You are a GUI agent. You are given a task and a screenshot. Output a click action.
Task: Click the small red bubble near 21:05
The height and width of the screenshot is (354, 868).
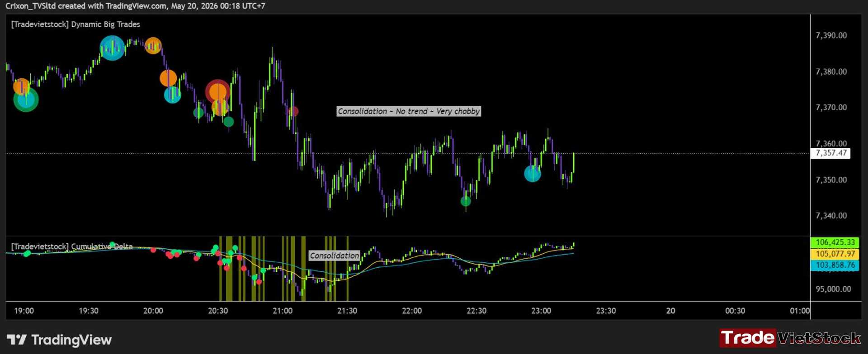coord(293,111)
